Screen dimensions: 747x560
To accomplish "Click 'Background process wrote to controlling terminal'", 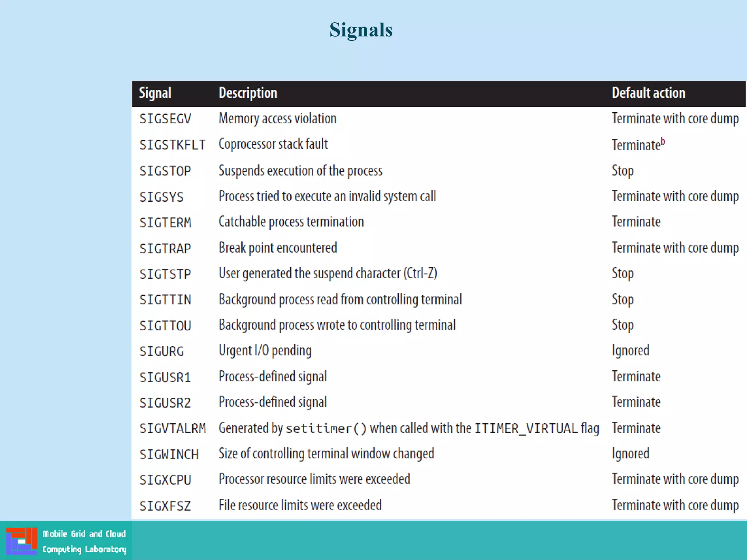I will 337,325.
